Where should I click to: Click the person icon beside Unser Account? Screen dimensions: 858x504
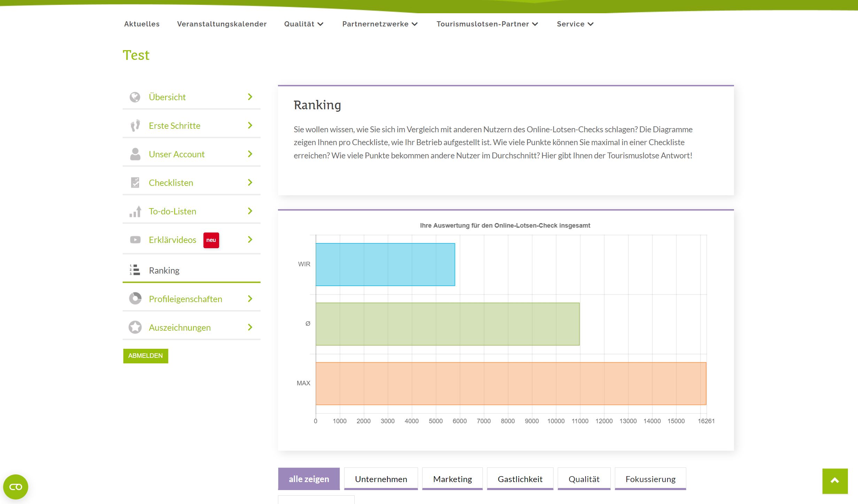point(135,154)
